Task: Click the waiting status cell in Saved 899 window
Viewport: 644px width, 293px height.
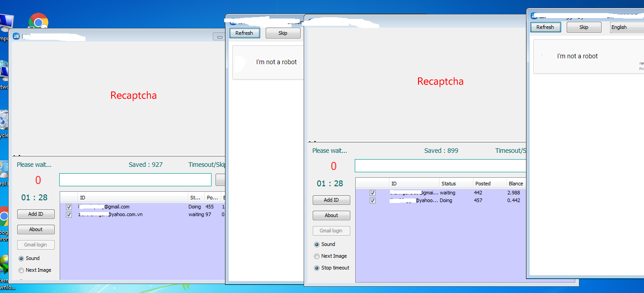Action: [x=447, y=193]
